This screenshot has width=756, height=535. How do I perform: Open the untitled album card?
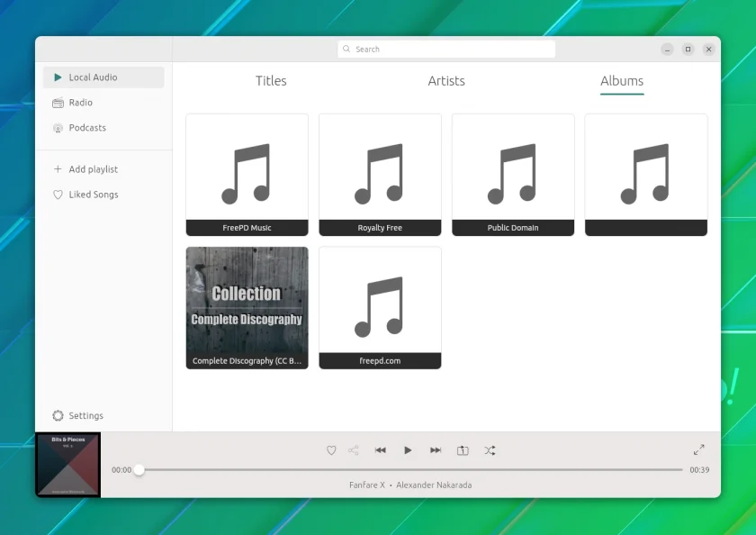[646, 175]
